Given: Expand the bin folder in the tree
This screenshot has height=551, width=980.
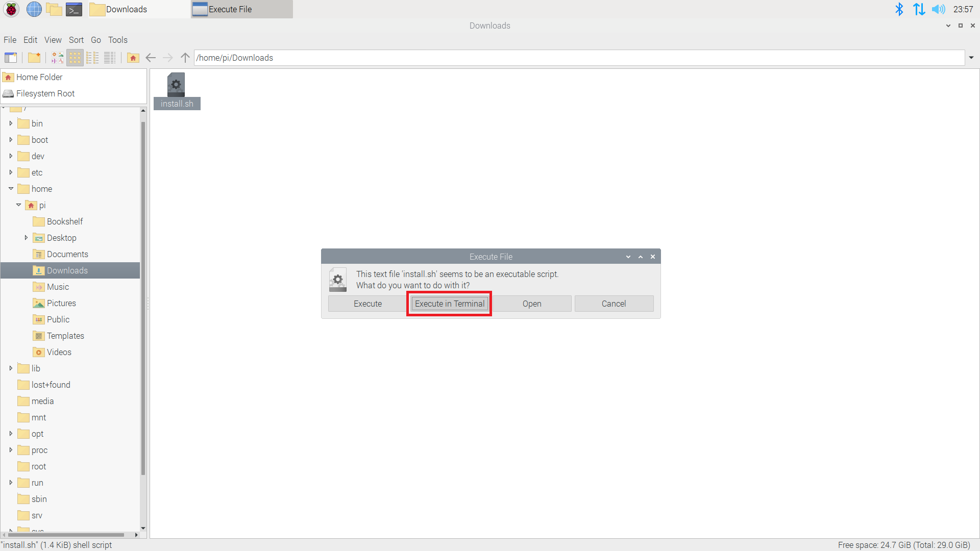Looking at the screenshot, I should 11,123.
